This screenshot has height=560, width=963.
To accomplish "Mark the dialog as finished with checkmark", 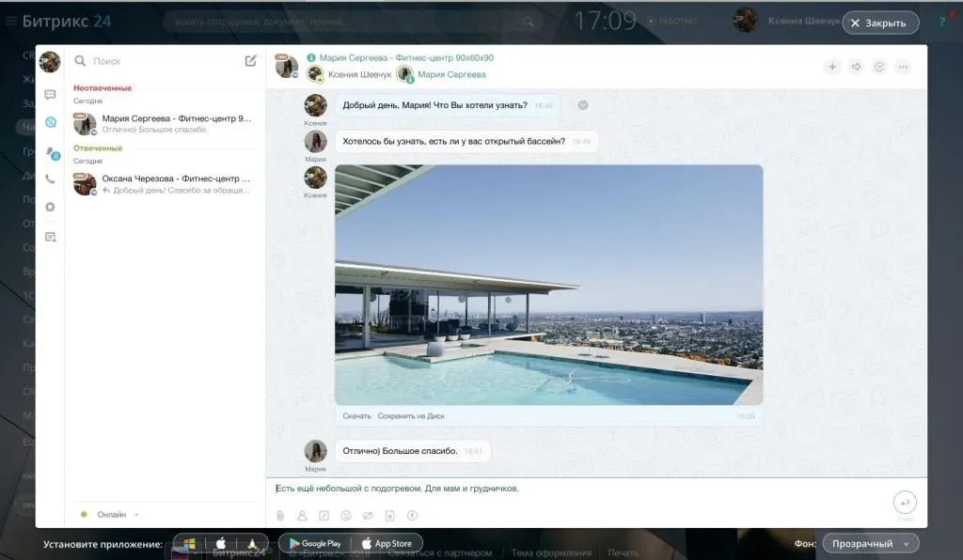I will click(879, 67).
